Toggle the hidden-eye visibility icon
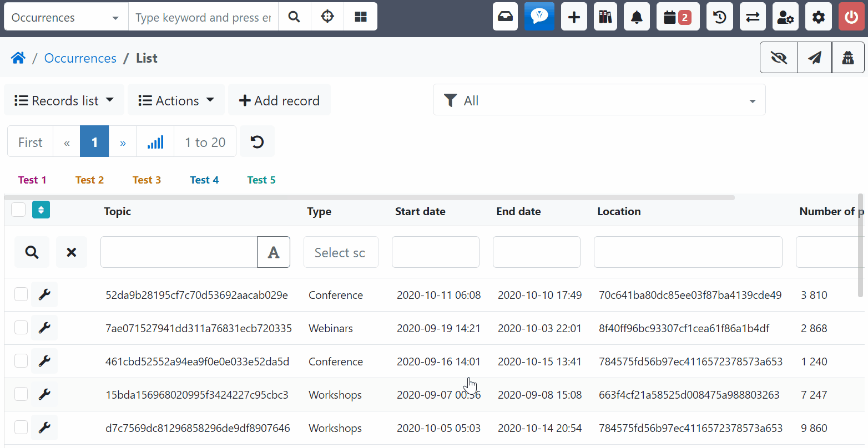Screen dimensions: 868x448 (778, 57)
